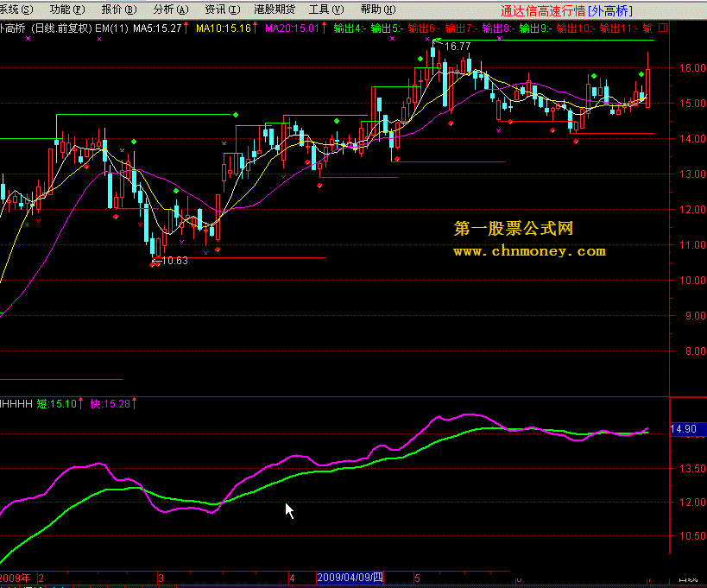This screenshot has width=707, height=588.
Task: Click the 短:15.10 sub-indicator label
Action: coord(57,403)
